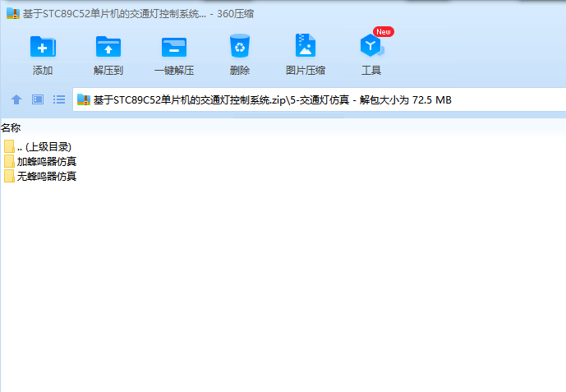Click the folder icon beside 加蜂鸣器仿真
Viewport: 566px width, 392px height.
pyautogui.click(x=9, y=161)
